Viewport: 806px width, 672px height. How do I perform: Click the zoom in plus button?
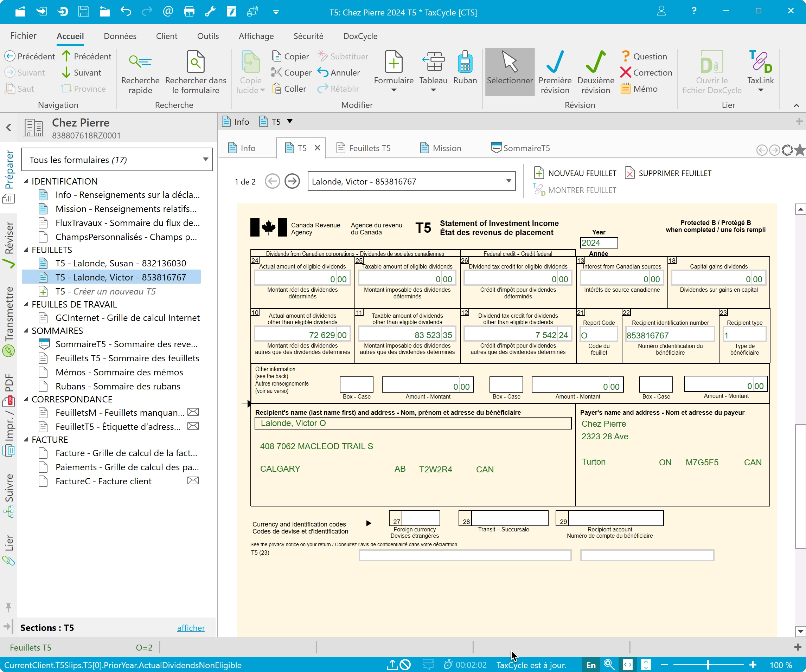click(753, 665)
